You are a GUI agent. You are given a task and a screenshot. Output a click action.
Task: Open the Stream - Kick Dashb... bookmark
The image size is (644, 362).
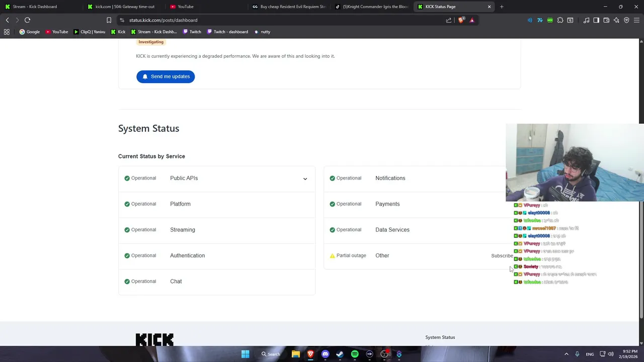(x=154, y=32)
